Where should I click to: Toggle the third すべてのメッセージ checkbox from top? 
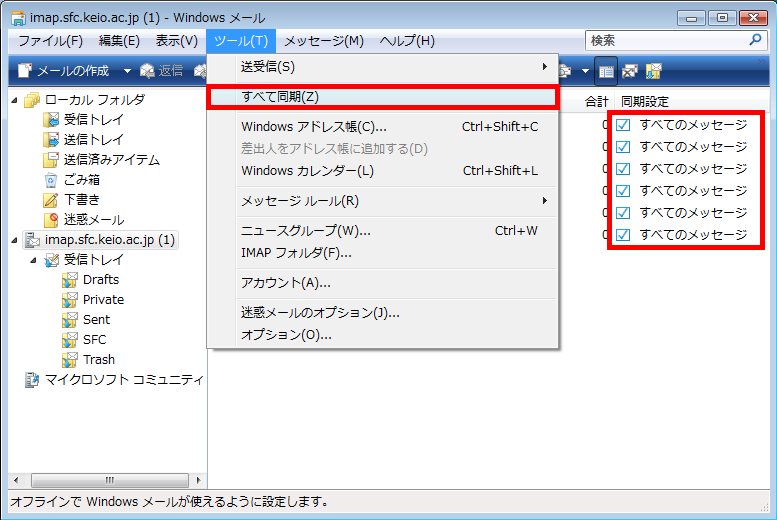623,169
